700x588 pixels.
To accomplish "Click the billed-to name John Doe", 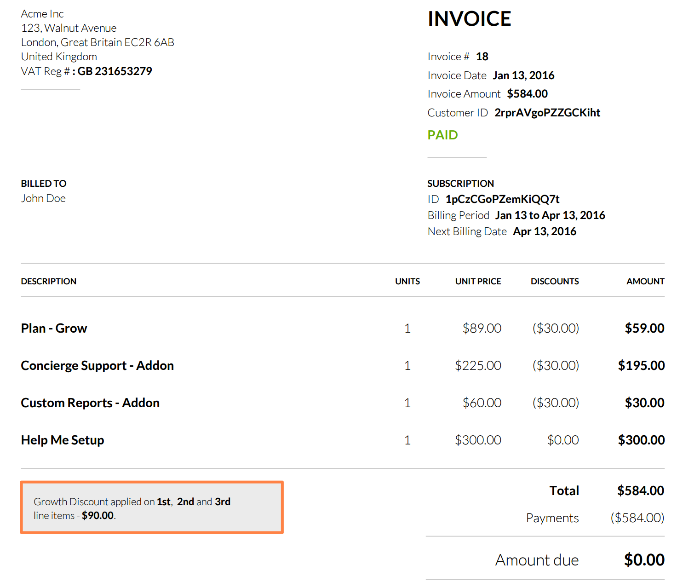I will point(43,198).
